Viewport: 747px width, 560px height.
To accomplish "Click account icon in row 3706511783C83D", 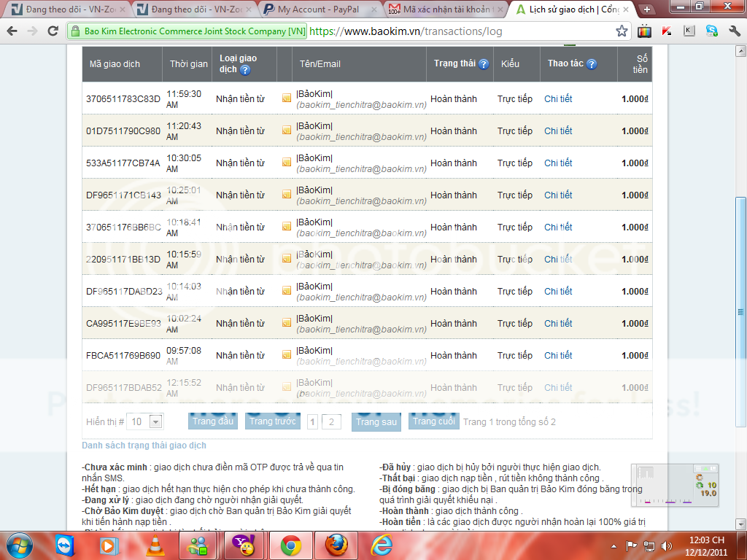I will click(x=286, y=98).
